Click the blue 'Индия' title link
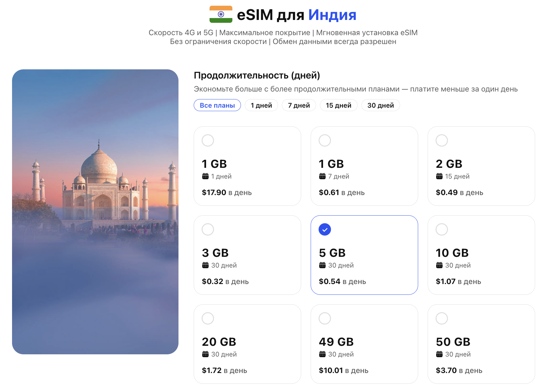Screen dimensions: 544x392 point(332,15)
